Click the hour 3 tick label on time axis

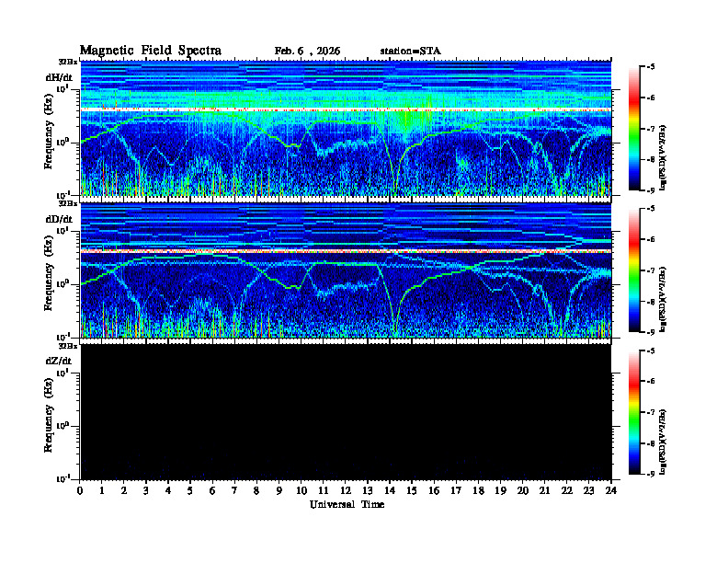coord(146,490)
